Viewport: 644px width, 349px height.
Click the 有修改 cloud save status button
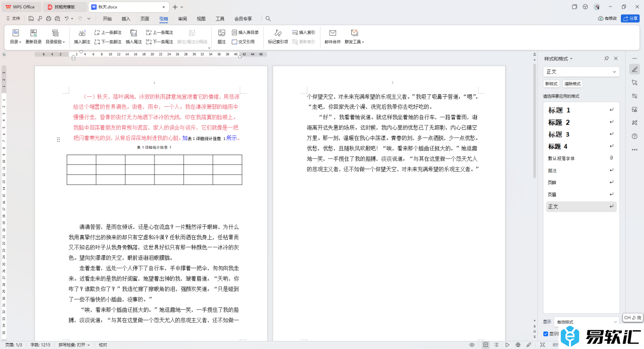[x=607, y=19]
